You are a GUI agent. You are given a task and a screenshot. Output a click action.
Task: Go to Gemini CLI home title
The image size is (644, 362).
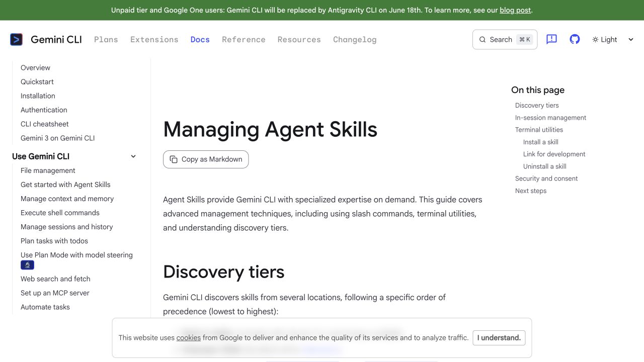coord(56,39)
